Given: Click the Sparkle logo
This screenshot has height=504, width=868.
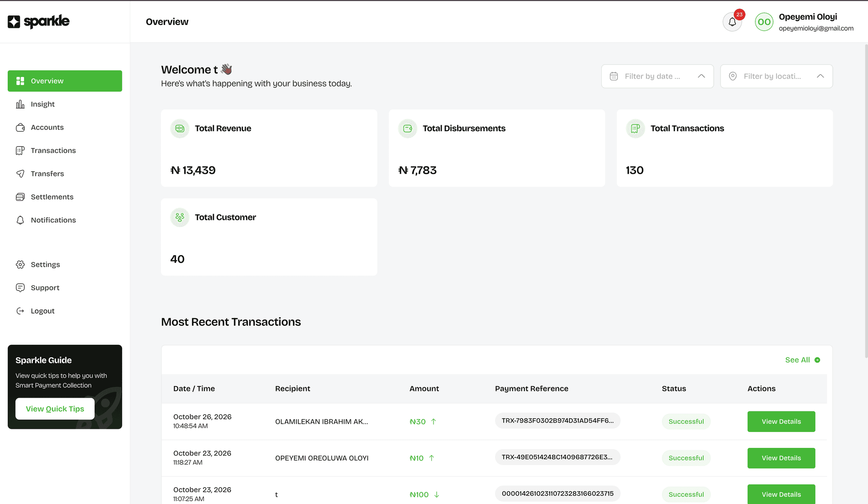Looking at the screenshot, I should click(x=38, y=21).
